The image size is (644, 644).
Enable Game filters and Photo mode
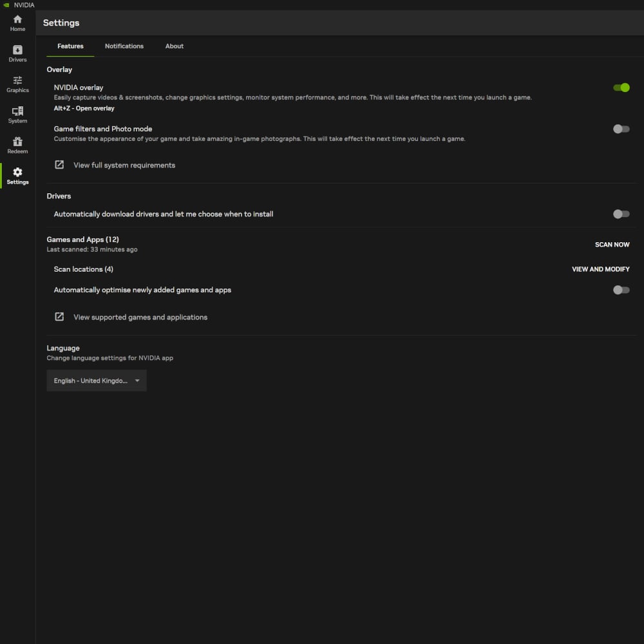(621, 129)
